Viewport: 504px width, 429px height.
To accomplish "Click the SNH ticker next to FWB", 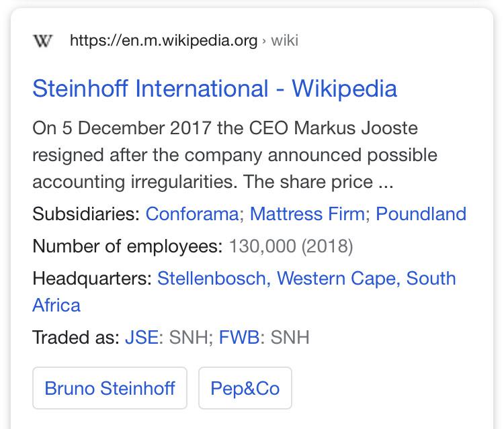I will coord(290,337).
